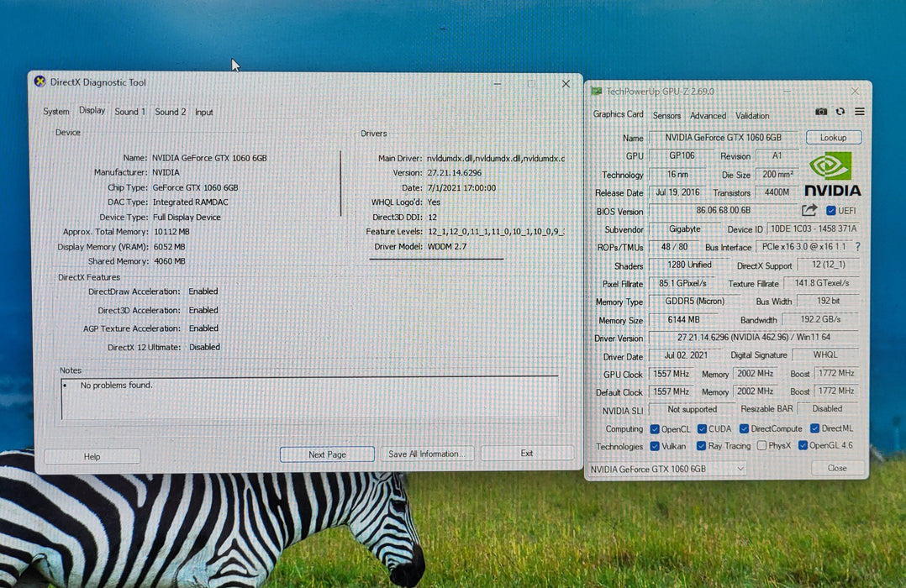This screenshot has width=906, height=588.
Task: Click the Version 27.21.14.6296 text in DxDiag
Action: [x=454, y=173]
